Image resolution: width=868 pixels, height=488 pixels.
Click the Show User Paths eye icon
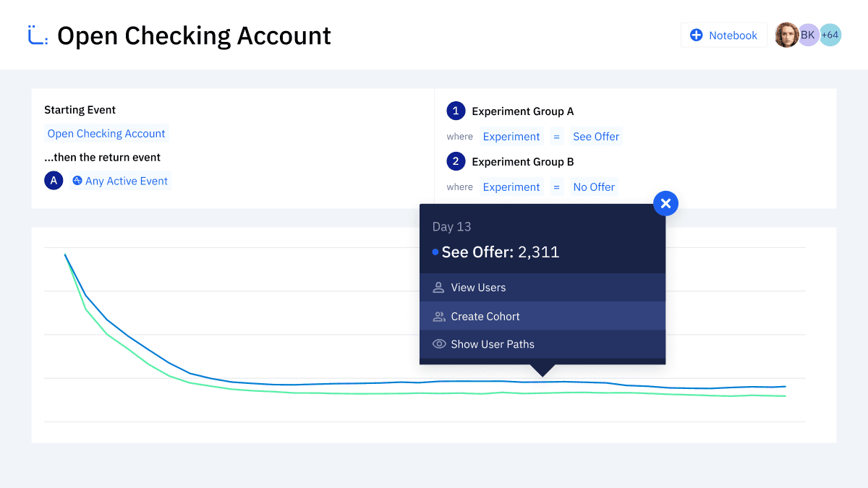[x=439, y=344]
